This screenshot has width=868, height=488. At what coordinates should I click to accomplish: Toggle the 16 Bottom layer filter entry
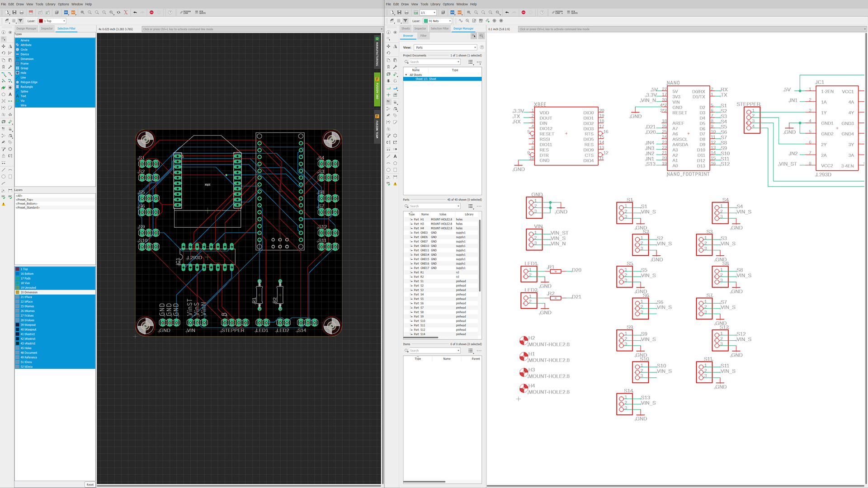(27, 274)
